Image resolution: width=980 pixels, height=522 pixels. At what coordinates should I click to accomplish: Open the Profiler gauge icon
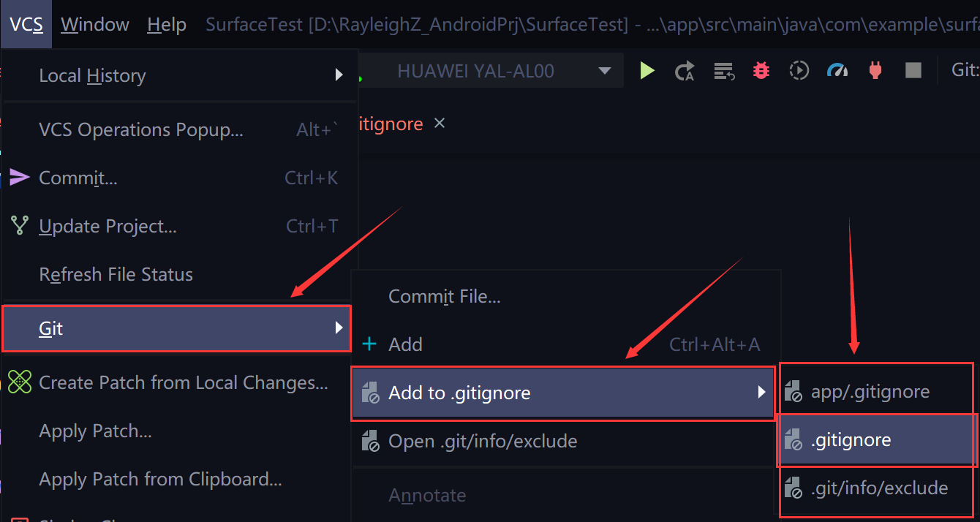(x=837, y=71)
